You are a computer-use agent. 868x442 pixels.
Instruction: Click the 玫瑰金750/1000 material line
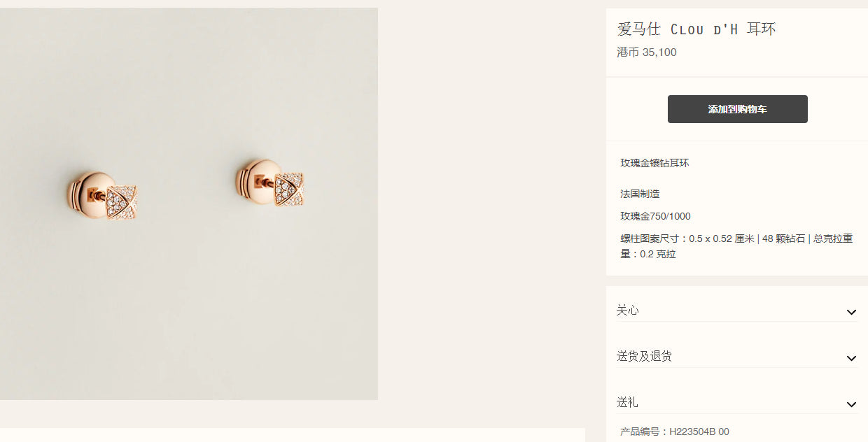pos(655,216)
